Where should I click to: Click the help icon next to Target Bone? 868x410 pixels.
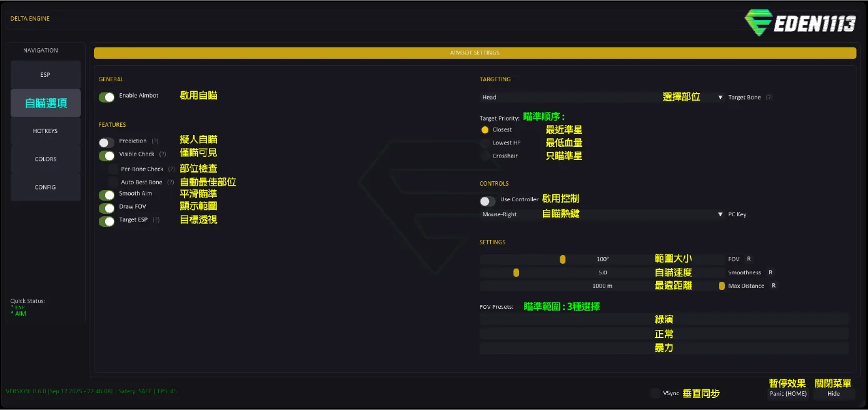[x=769, y=97]
